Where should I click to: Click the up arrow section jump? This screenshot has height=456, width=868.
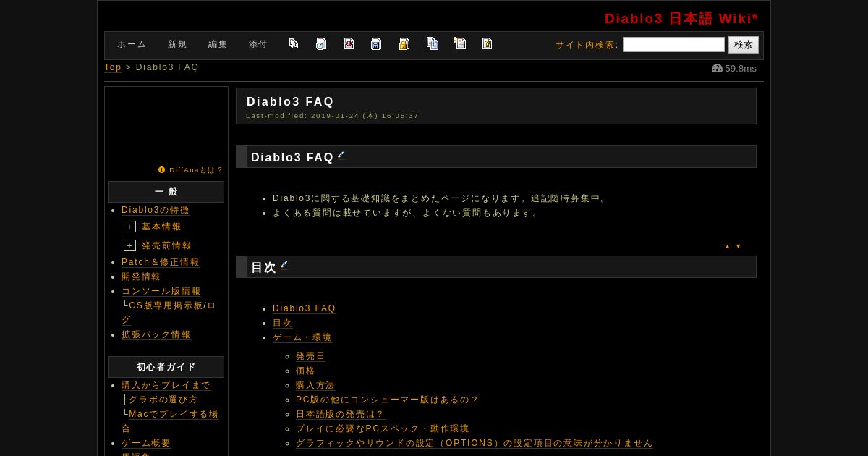pos(728,247)
